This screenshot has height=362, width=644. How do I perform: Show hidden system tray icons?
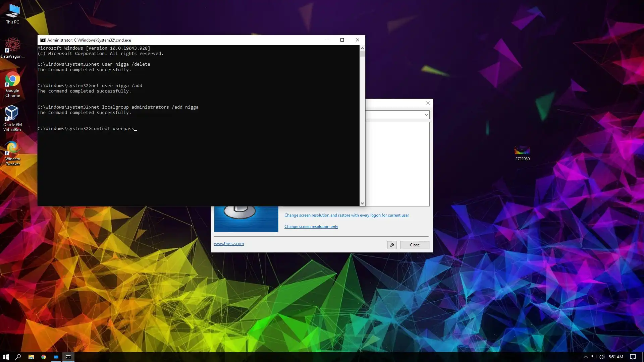click(585, 357)
